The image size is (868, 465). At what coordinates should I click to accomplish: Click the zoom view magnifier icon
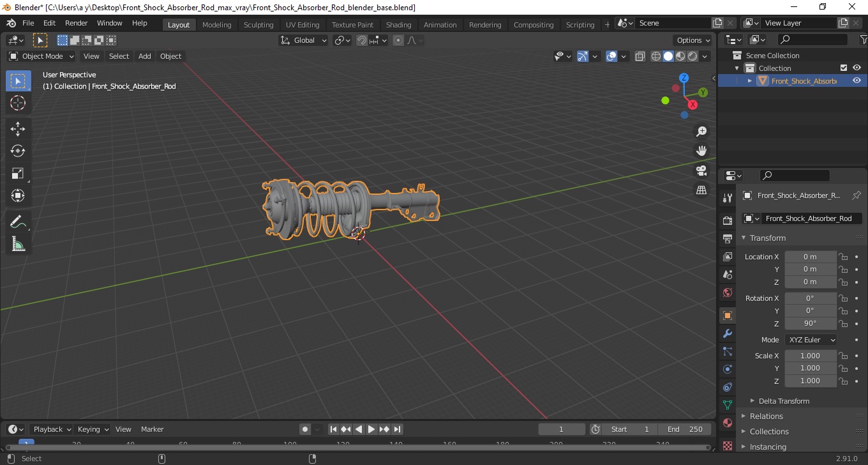point(701,132)
